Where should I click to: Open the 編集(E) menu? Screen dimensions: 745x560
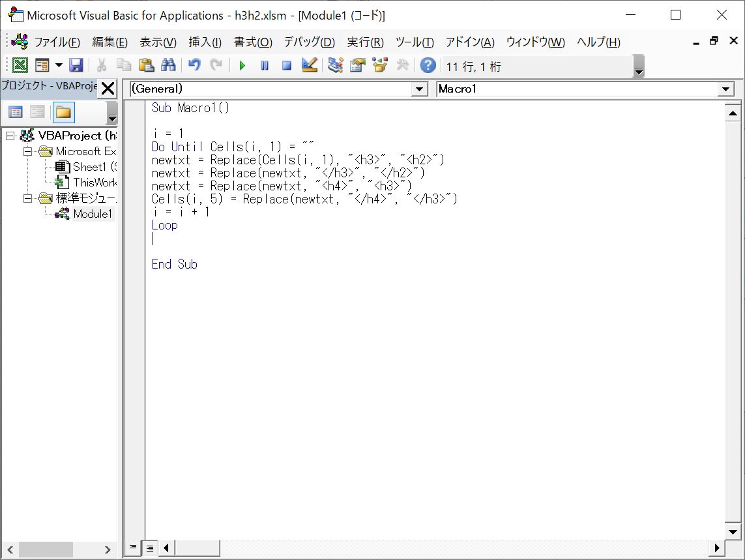pos(110,42)
